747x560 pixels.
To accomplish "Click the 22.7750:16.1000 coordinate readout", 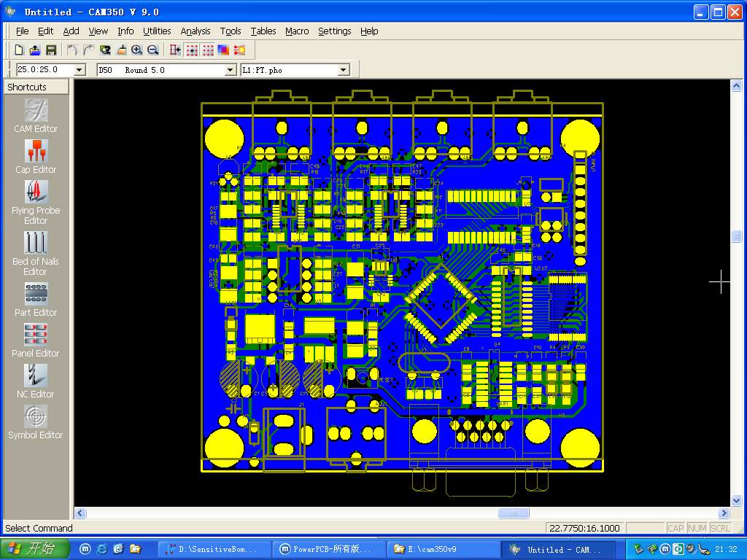I will (x=584, y=528).
